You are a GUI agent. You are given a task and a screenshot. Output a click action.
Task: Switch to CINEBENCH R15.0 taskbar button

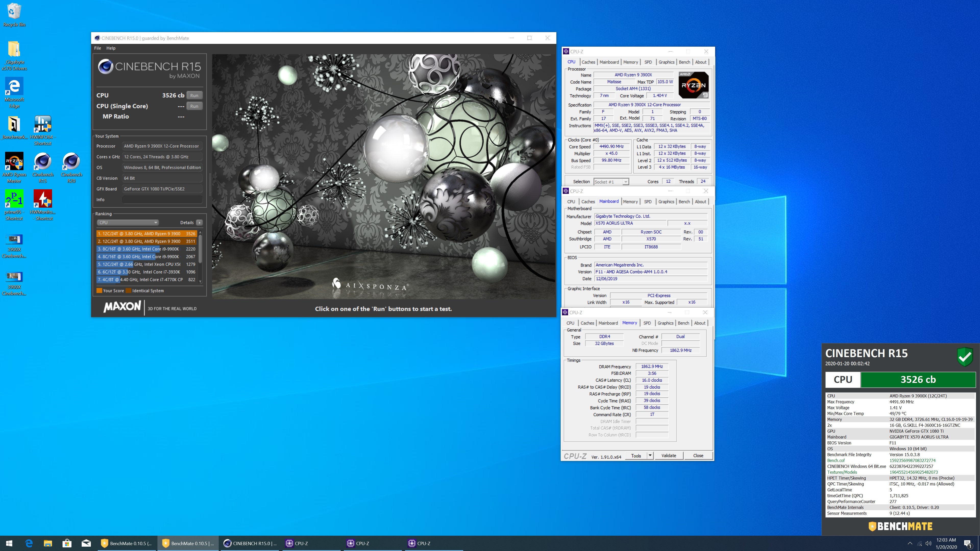(x=250, y=543)
